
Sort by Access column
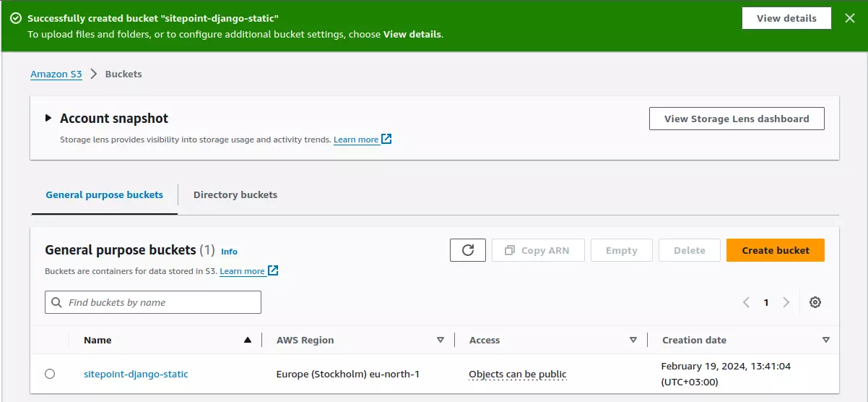coord(633,340)
